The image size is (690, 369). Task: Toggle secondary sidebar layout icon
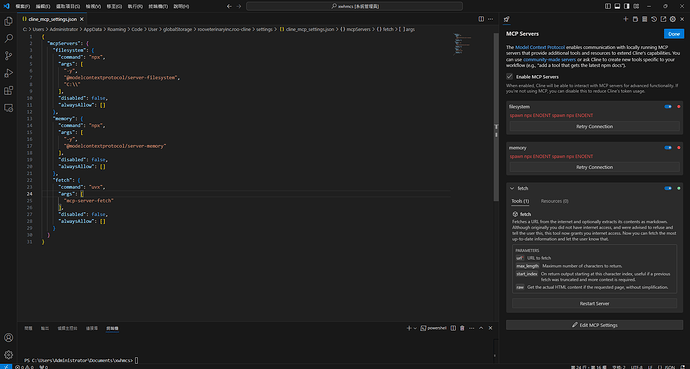(627, 6)
